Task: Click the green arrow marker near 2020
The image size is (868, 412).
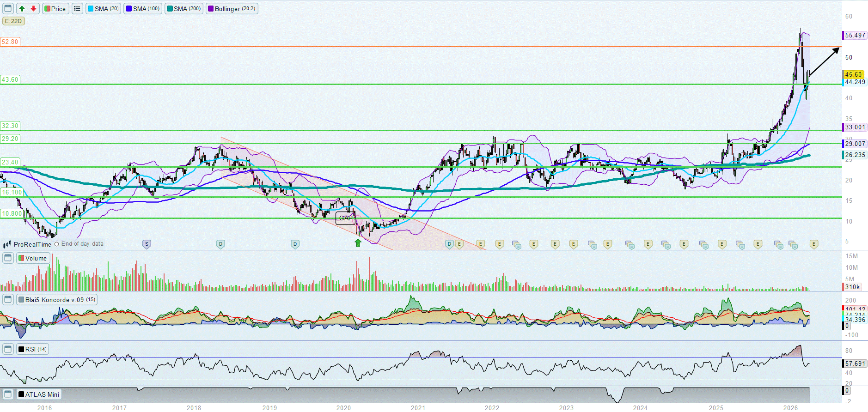Action: [358, 242]
